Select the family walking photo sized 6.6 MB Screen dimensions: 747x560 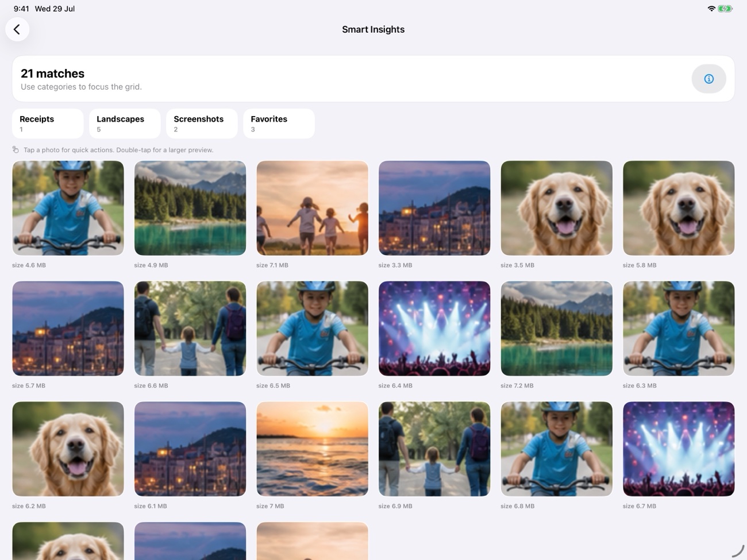[190, 329]
